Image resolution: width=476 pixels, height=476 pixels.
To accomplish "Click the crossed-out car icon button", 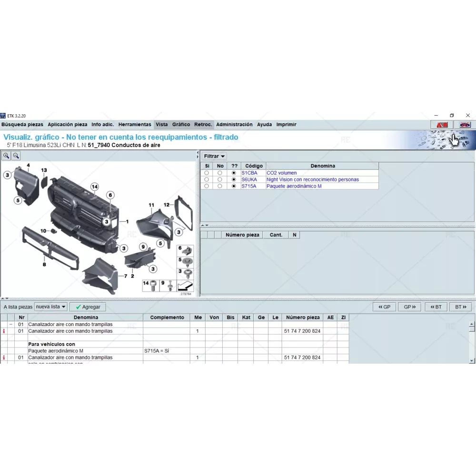I will coord(465,125).
